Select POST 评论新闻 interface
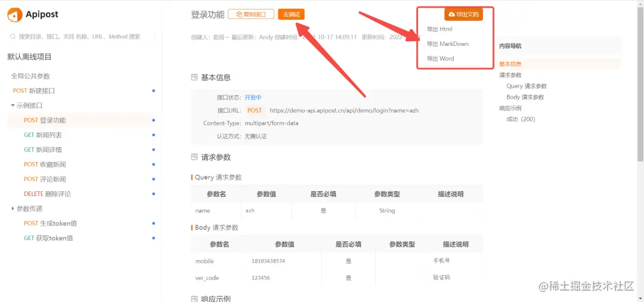 tap(45, 179)
